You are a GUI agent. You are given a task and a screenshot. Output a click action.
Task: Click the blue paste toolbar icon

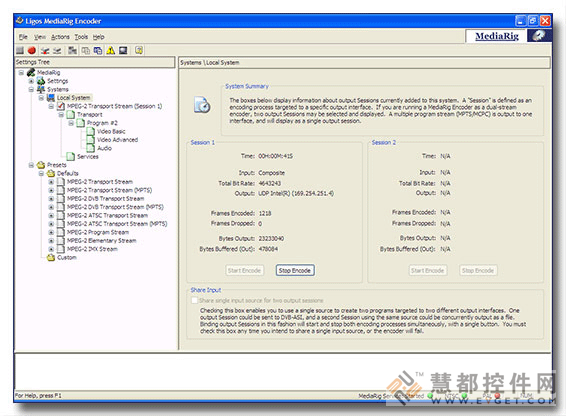[98, 51]
